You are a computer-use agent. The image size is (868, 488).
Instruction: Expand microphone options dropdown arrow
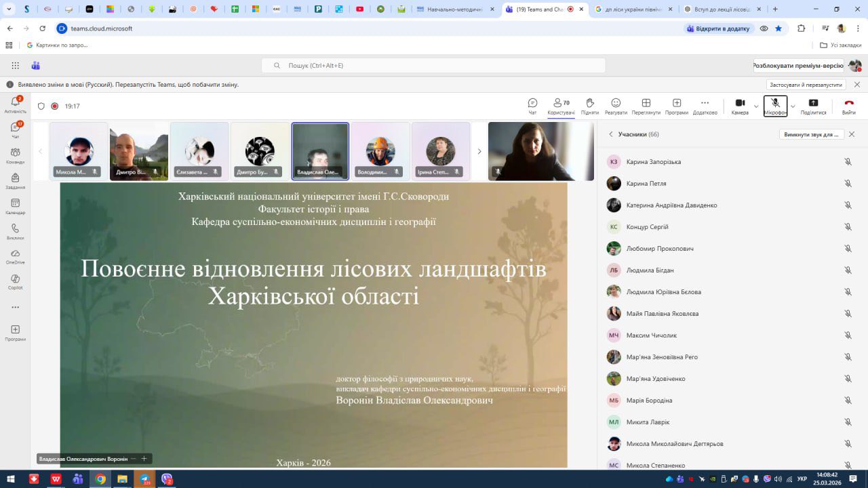pyautogui.click(x=793, y=106)
